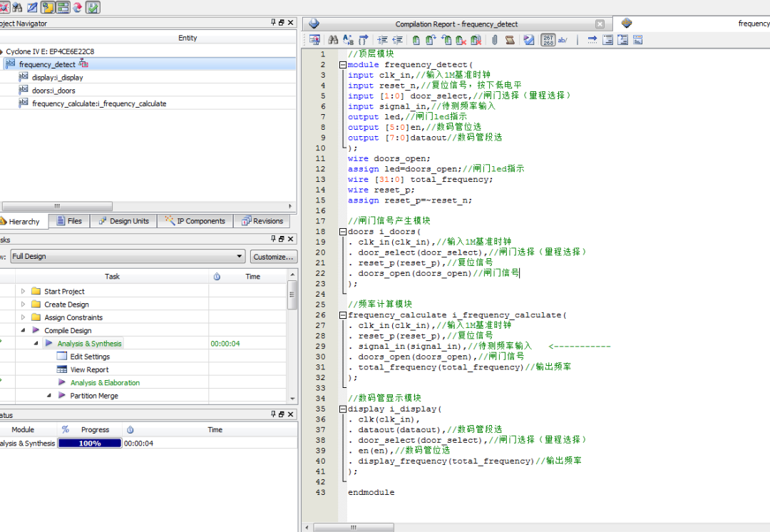Pin the Project Navigator panel
The image size is (770, 532).
[x=273, y=23]
